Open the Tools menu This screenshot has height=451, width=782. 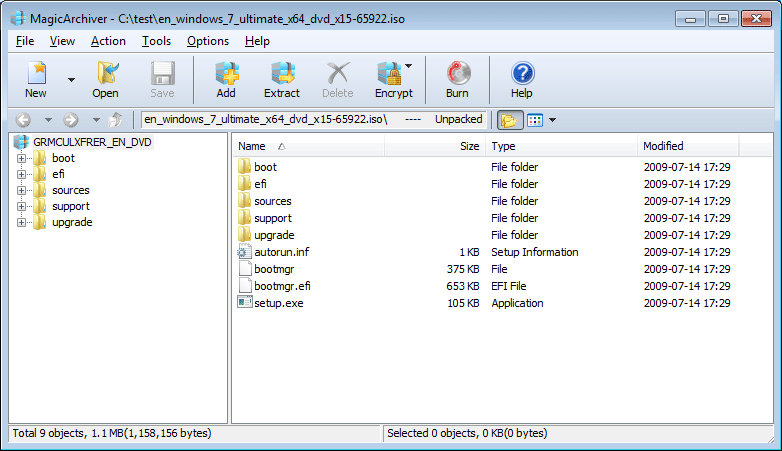156,41
